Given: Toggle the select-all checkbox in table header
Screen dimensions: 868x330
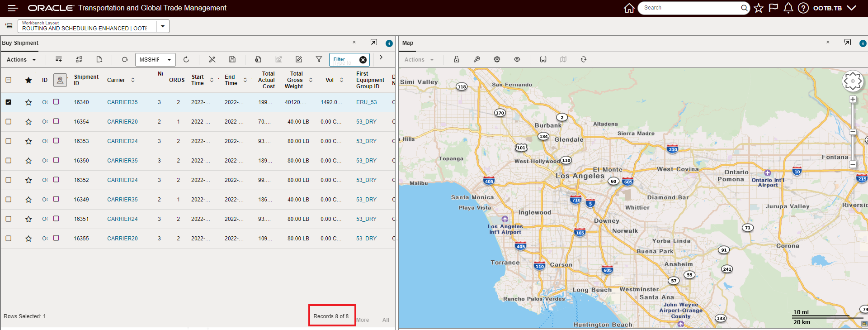Looking at the screenshot, I should pos(9,80).
